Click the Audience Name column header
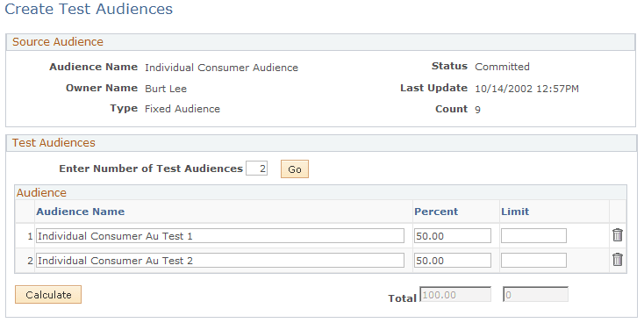Viewport: 644px width, 323px height. [81, 212]
